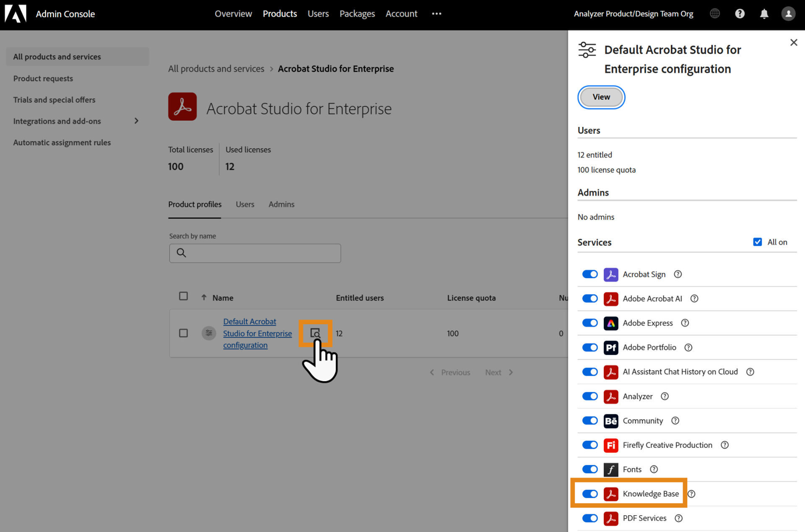Click the Analyzer Product/Design Team Org name
805x532 pixels.
[x=633, y=14]
